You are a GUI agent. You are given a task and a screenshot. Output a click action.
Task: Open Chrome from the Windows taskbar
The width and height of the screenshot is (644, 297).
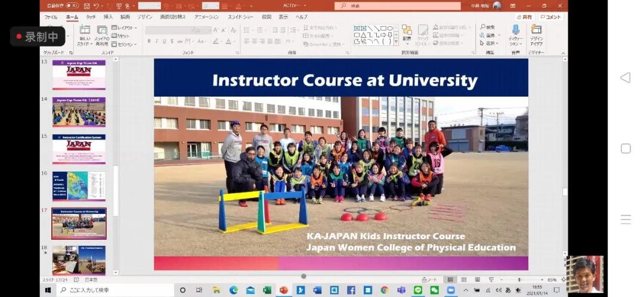[x=384, y=290]
